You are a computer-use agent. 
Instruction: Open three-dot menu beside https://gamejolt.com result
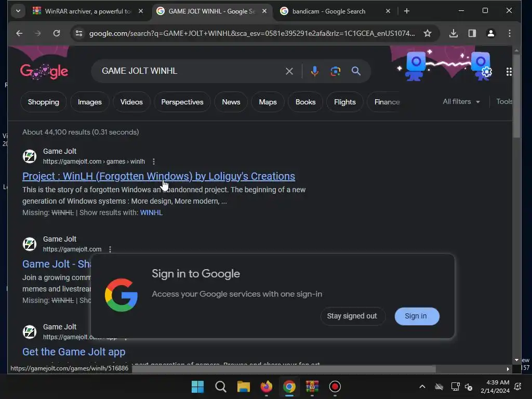click(x=110, y=249)
